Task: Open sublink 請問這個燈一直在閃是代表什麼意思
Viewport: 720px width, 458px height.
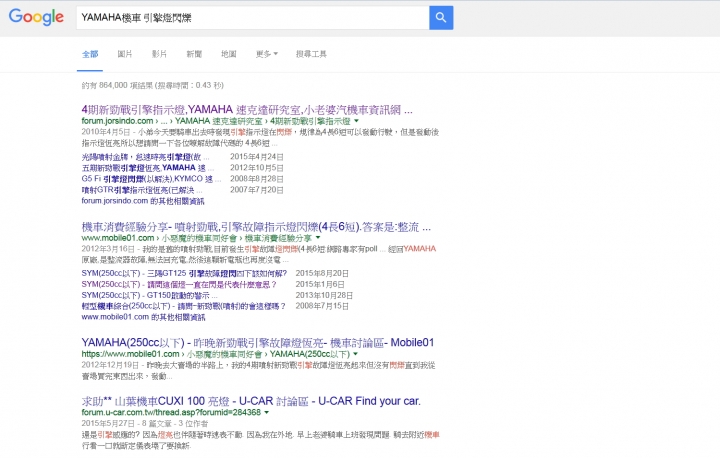Action: tap(179, 284)
